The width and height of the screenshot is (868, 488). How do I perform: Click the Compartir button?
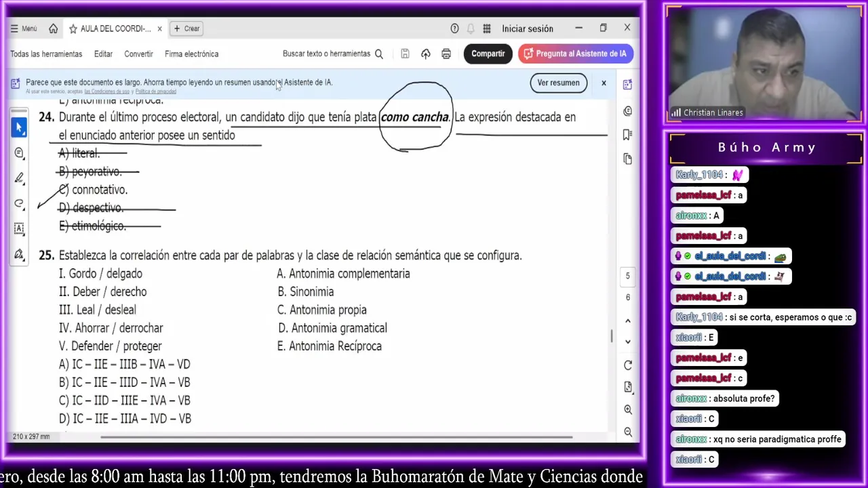pos(488,54)
